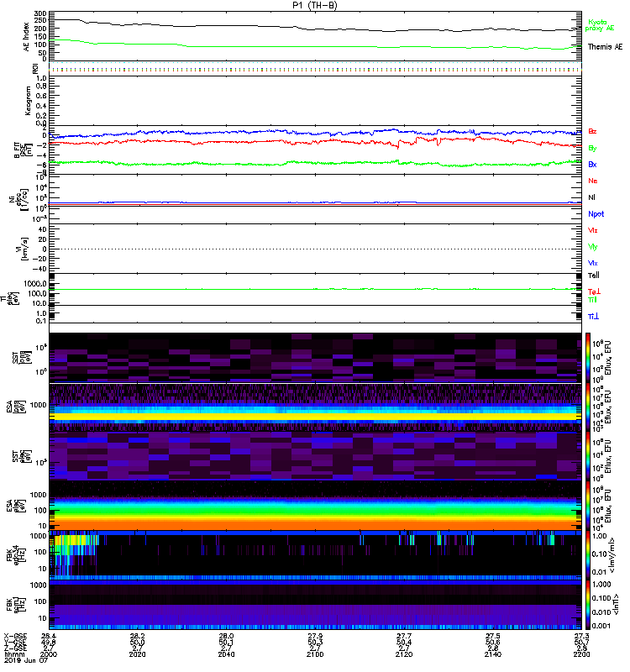Click the ESA ions Eflux color bar
The height and width of the screenshot is (672, 630).
click(588, 407)
